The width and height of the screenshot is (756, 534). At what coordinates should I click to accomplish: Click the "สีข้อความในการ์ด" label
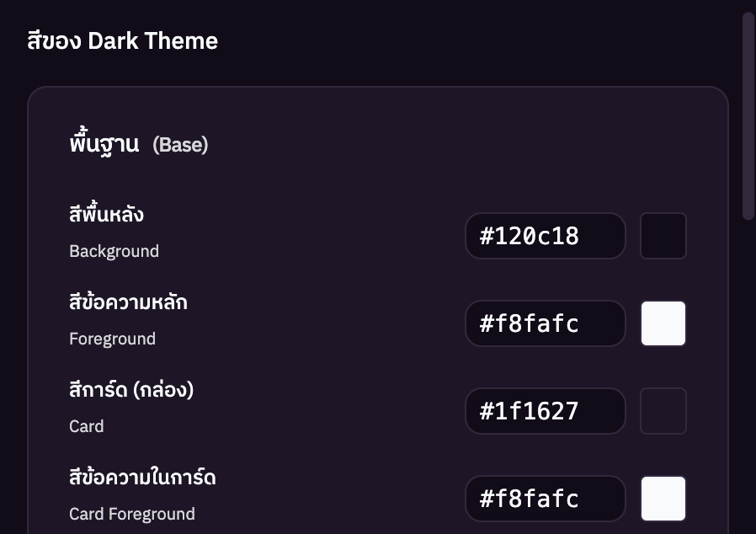(x=142, y=478)
